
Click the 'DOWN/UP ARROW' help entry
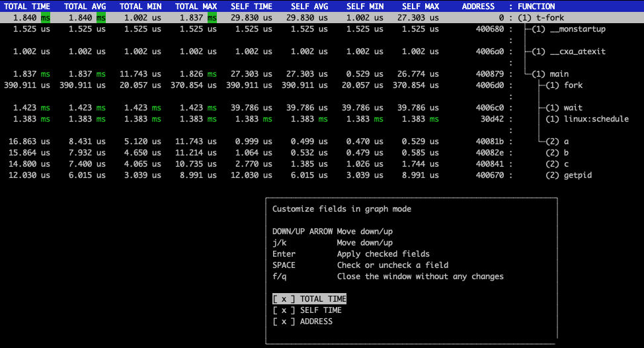click(302, 232)
